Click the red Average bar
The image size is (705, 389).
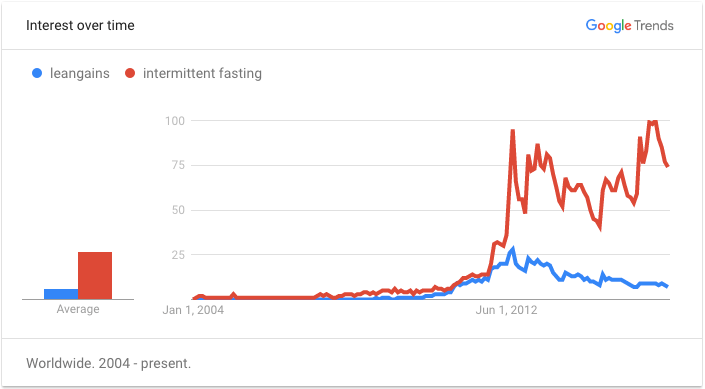pyautogui.click(x=95, y=276)
